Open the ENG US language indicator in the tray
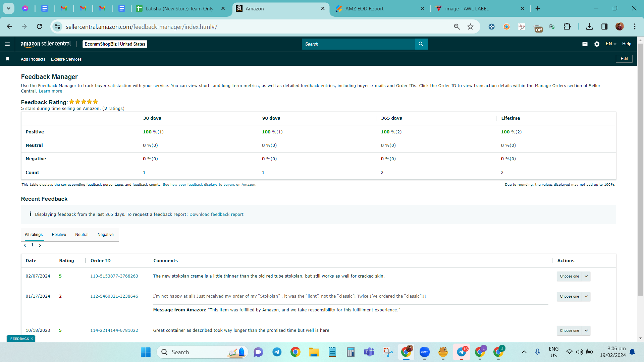This screenshot has height=362, width=644. 554,352
